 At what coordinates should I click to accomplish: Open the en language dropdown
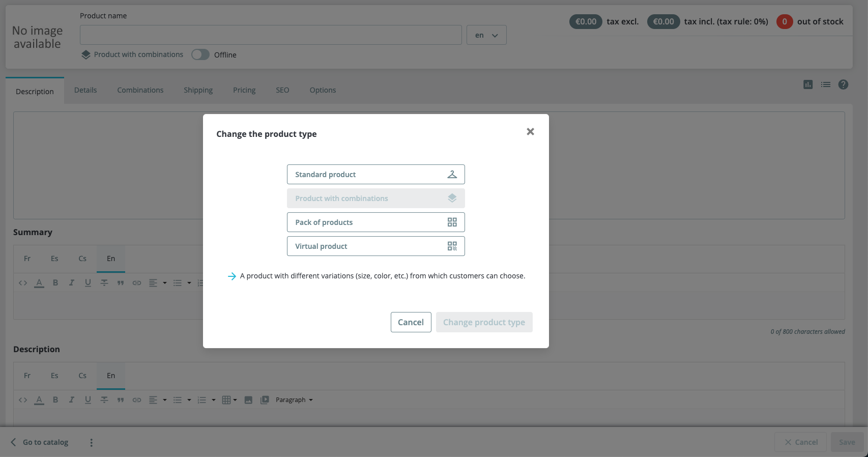point(486,35)
